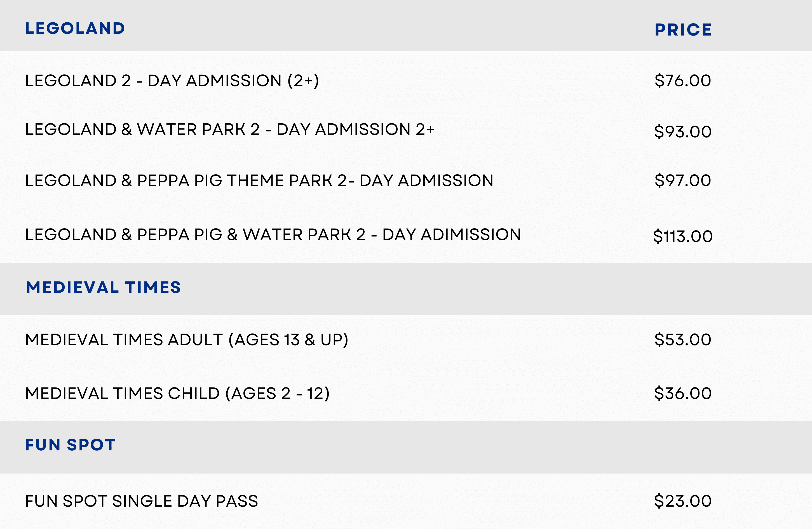Click the $36.00 child price
812x529 pixels.
[683, 394]
